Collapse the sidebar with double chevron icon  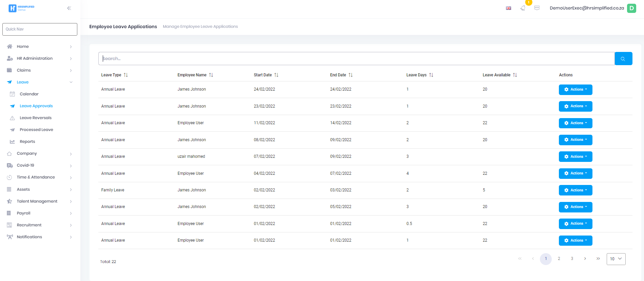[x=69, y=8]
